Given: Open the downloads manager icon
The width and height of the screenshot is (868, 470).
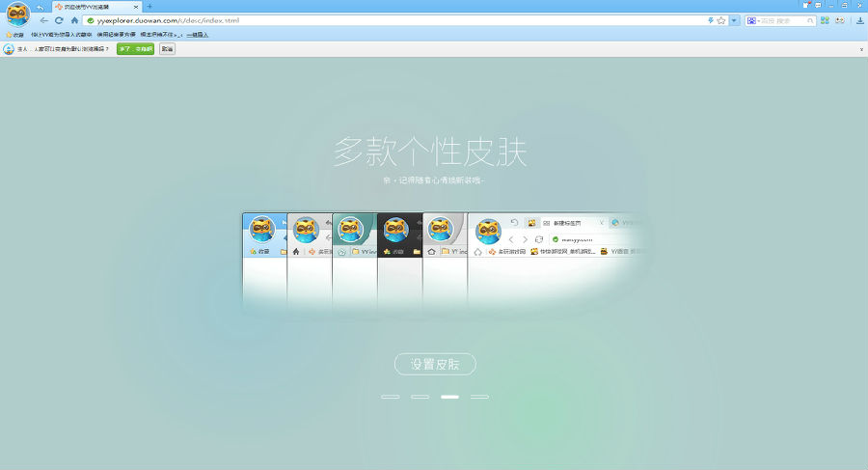Looking at the screenshot, I should [x=859, y=20].
